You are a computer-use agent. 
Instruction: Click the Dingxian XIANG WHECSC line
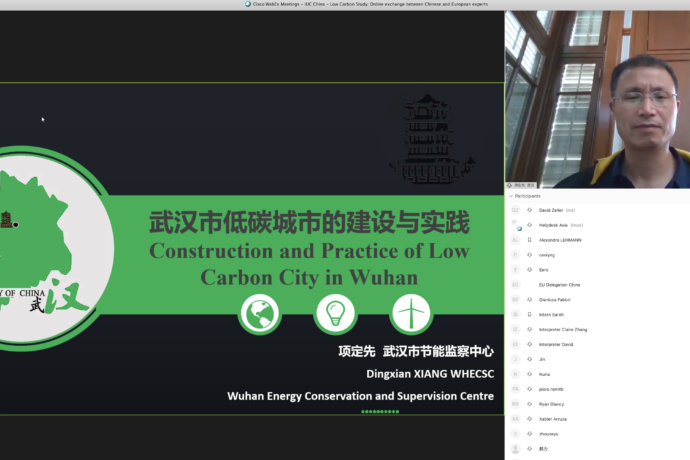click(430, 374)
